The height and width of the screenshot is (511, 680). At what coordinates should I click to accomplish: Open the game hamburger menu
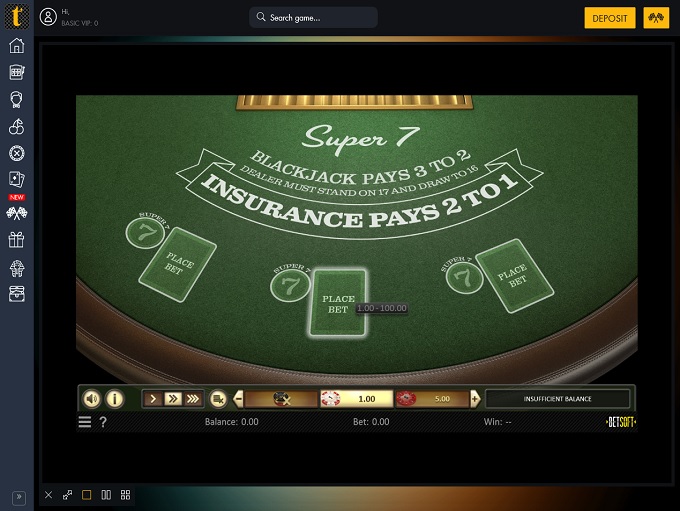click(x=85, y=422)
